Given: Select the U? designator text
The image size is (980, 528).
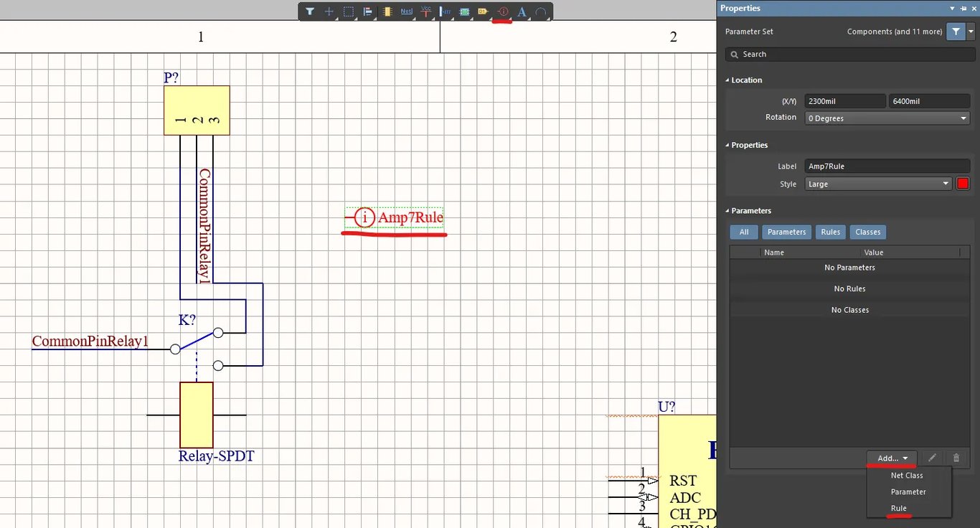Looking at the screenshot, I should (666, 407).
